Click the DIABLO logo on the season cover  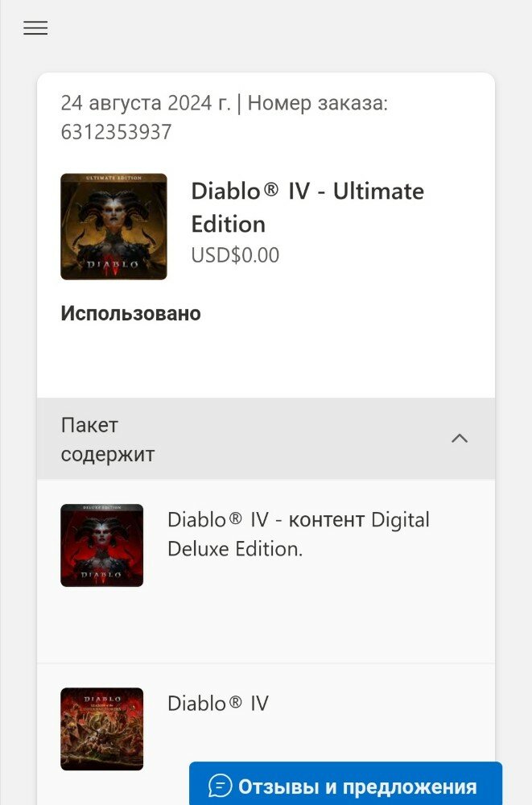coord(102,700)
